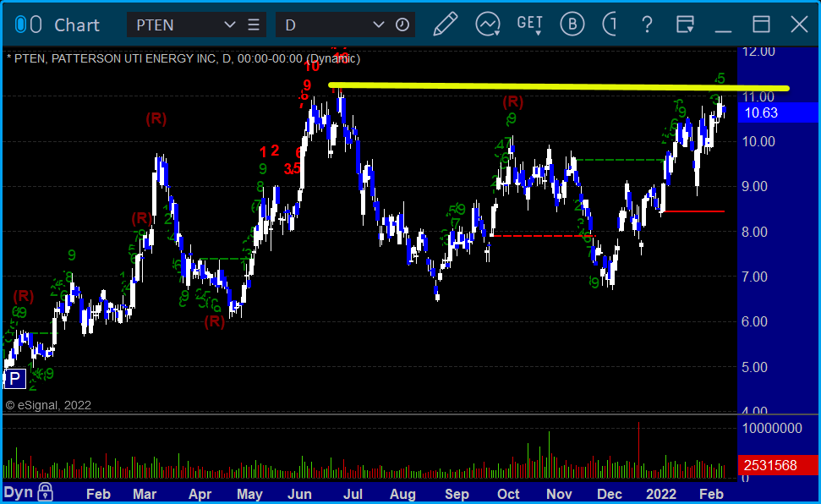Select the solid red line near 8.50
This screenshot has height=504, width=821.
(694, 211)
